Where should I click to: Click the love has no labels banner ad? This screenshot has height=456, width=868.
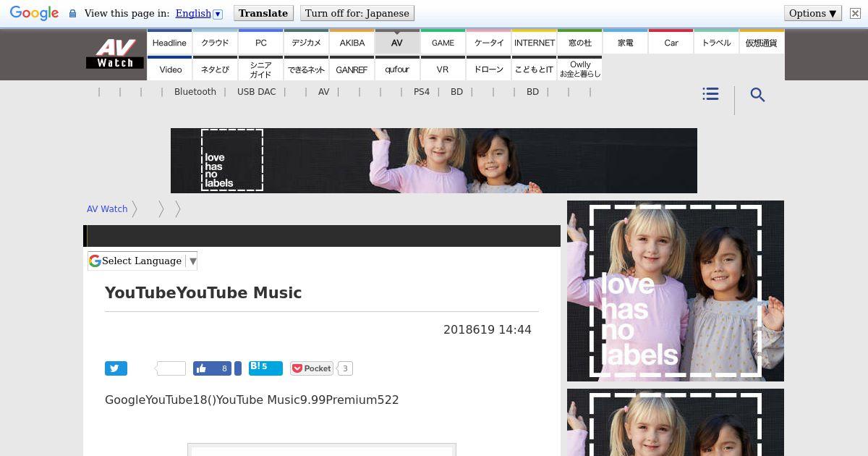coord(434,161)
